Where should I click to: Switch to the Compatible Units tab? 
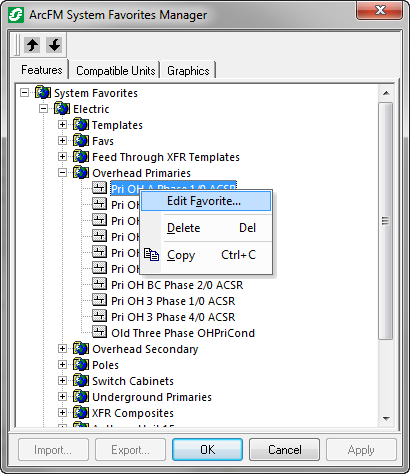coord(116,71)
